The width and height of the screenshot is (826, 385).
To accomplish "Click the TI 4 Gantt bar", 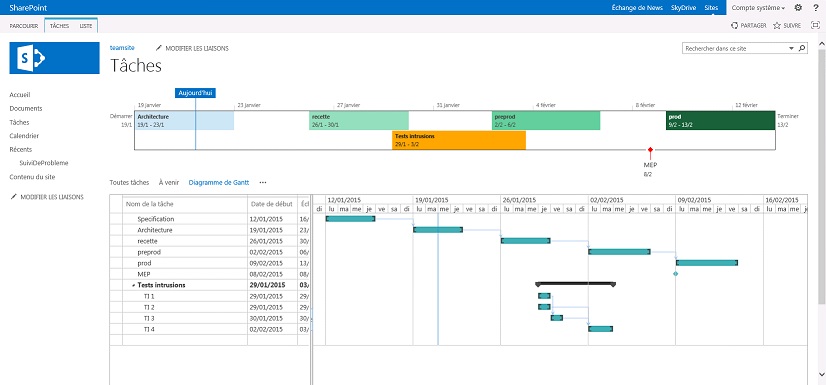I will 601,329.
